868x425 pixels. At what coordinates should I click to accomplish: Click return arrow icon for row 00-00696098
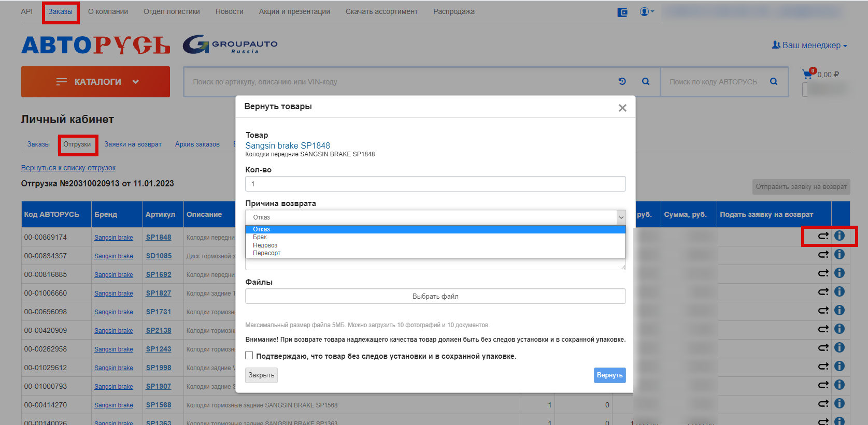tap(823, 311)
